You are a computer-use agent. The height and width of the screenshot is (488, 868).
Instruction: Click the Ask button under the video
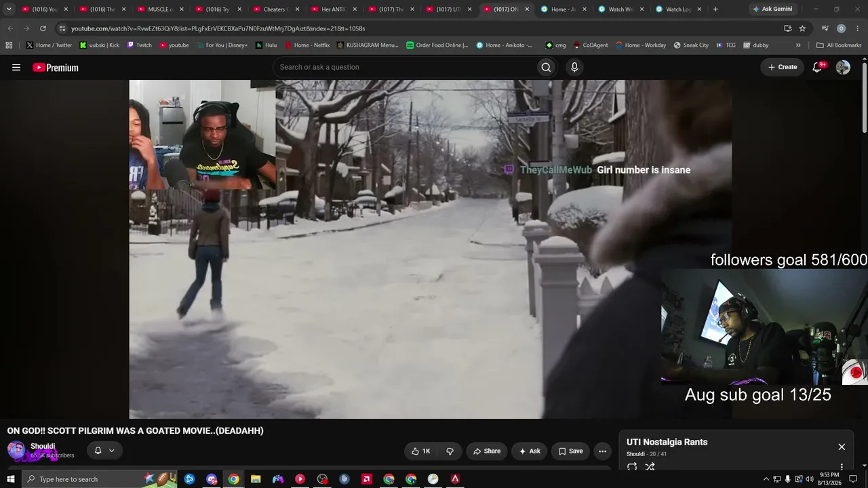click(530, 451)
